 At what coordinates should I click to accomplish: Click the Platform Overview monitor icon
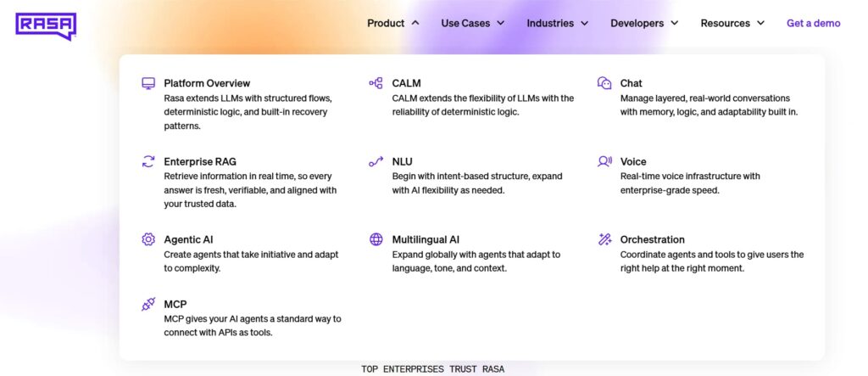148,83
